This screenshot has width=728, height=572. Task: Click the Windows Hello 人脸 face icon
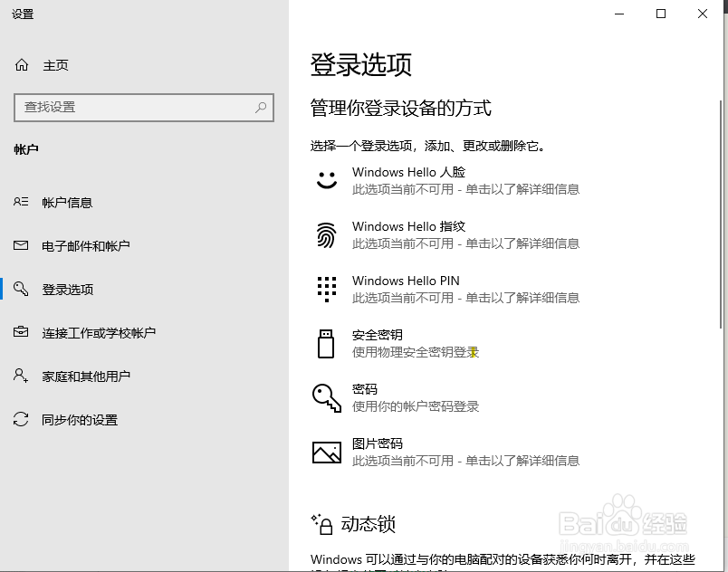point(327,179)
